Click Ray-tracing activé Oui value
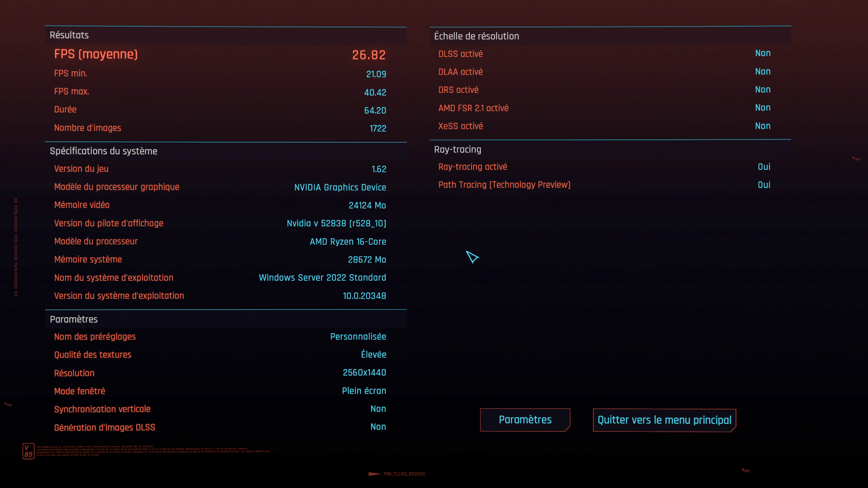 764,167
